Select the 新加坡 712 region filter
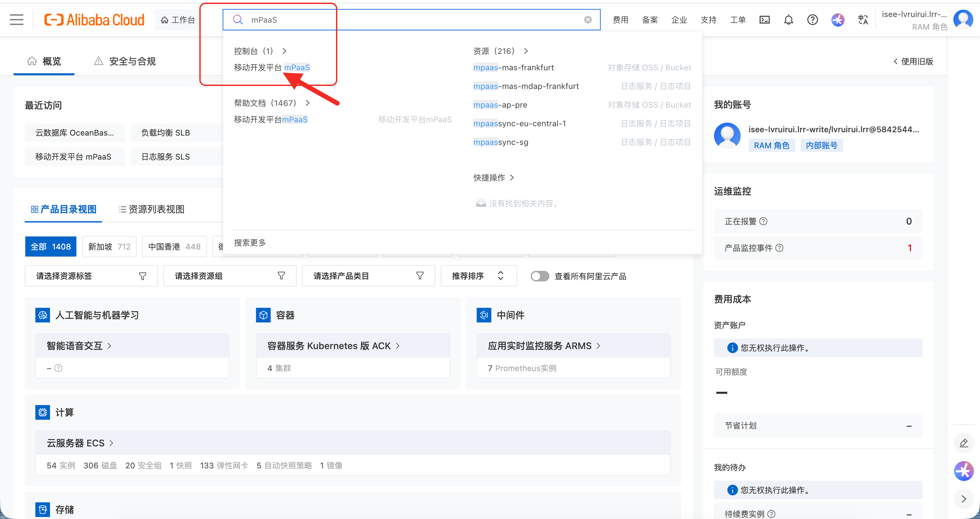The height and width of the screenshot is (519, 980). (x=109, y=247)
